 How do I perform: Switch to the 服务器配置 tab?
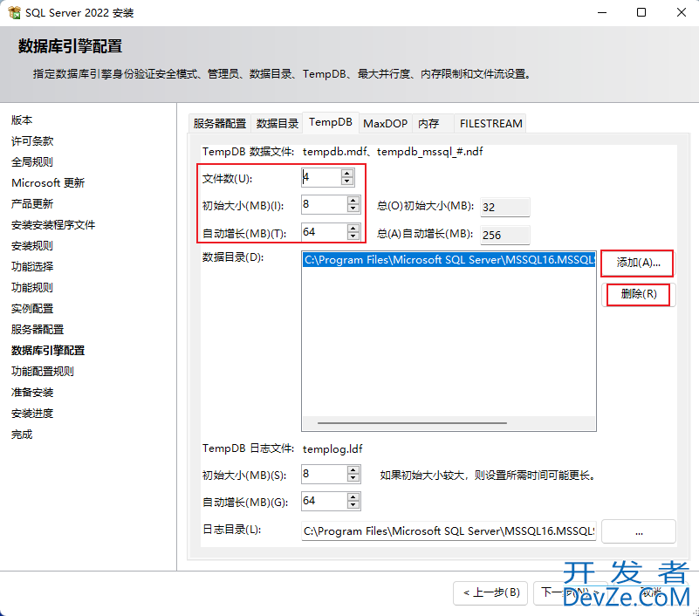220,124
